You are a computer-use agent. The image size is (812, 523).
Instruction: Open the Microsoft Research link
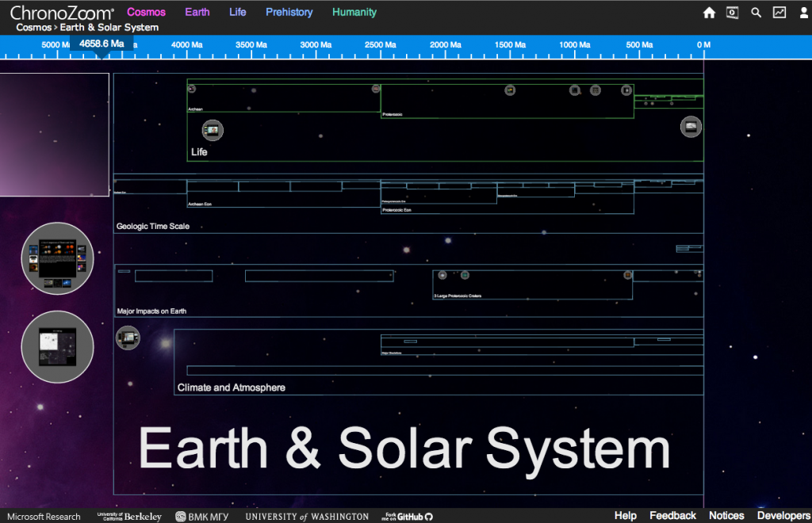(44, 517)
